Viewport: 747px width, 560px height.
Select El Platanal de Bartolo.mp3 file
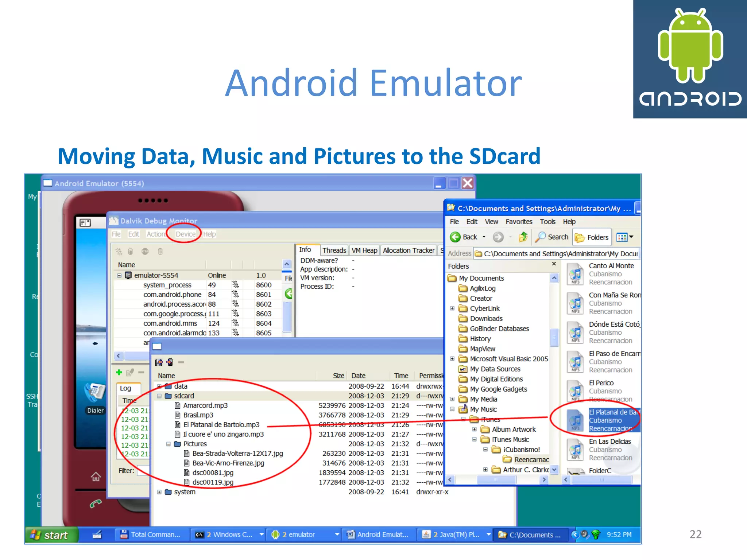pyautogui.click(x=221, y=425)
